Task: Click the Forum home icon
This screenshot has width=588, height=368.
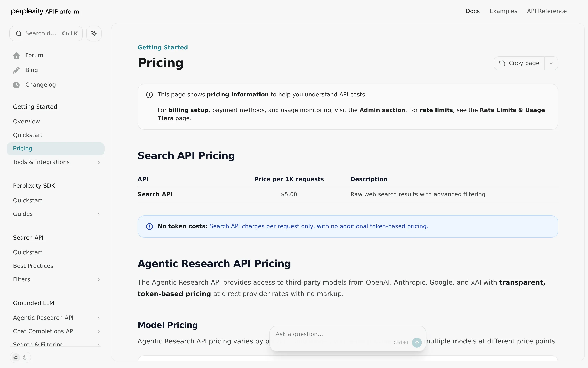Action: (x=16, y=55)
